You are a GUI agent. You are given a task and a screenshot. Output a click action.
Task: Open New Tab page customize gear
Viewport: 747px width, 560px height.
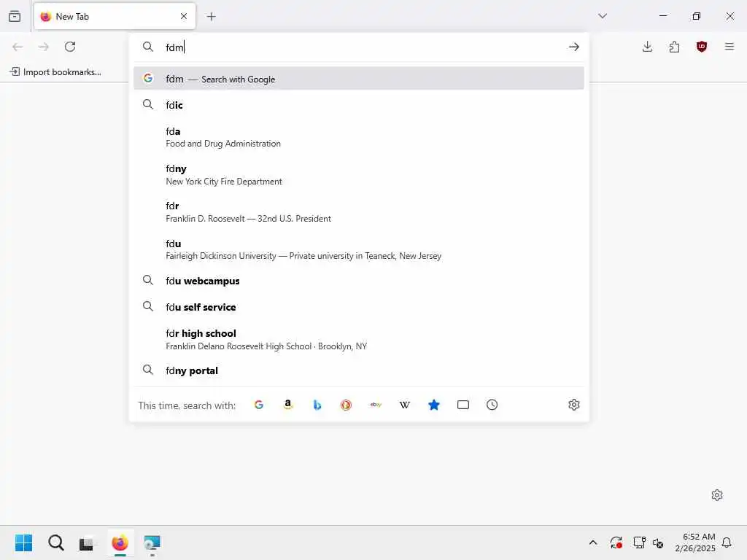click(x=716, y=495)
